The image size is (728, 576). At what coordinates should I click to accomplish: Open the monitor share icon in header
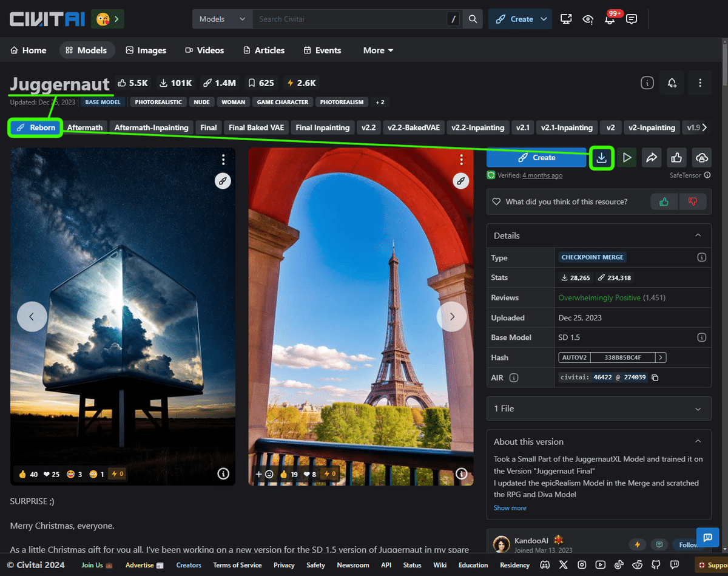(x=566, y=19)
